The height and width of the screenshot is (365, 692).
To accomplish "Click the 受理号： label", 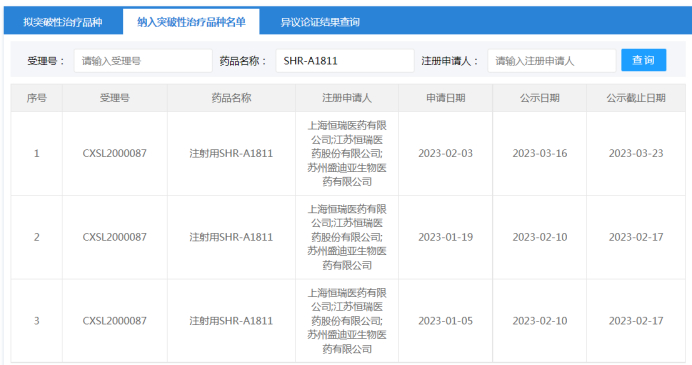I will click(46, 61).
